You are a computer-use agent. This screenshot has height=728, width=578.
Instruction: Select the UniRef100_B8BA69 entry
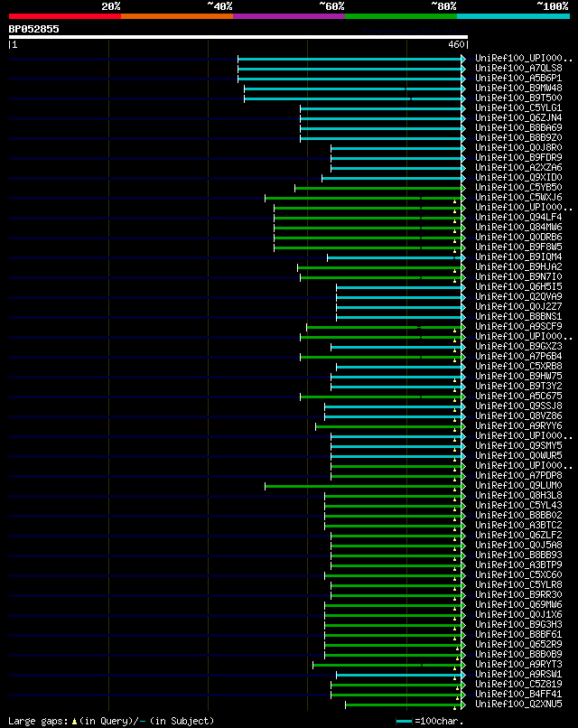[518, 127]
